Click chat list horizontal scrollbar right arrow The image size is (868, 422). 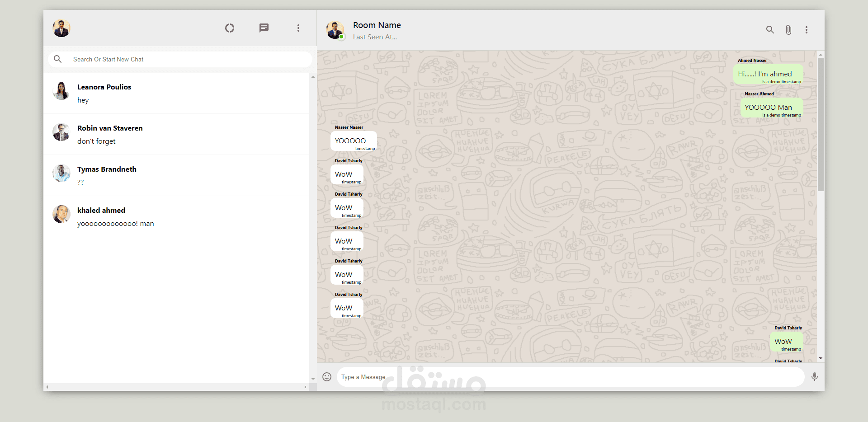(306, 387)
